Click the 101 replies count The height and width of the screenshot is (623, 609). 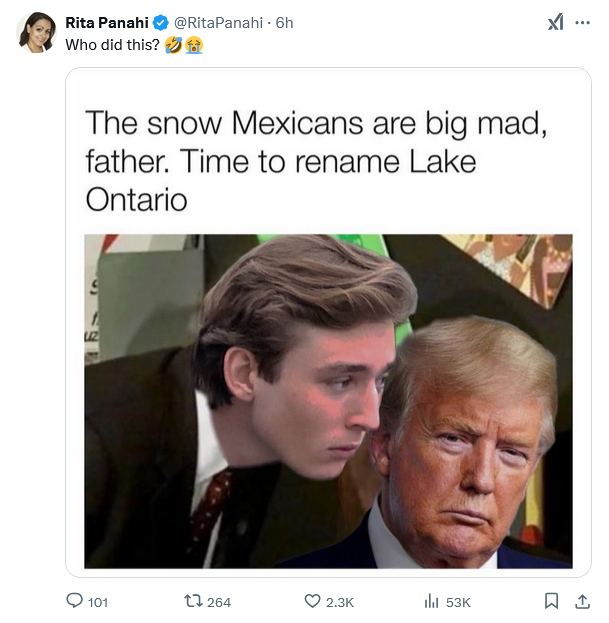click(98, 602)
